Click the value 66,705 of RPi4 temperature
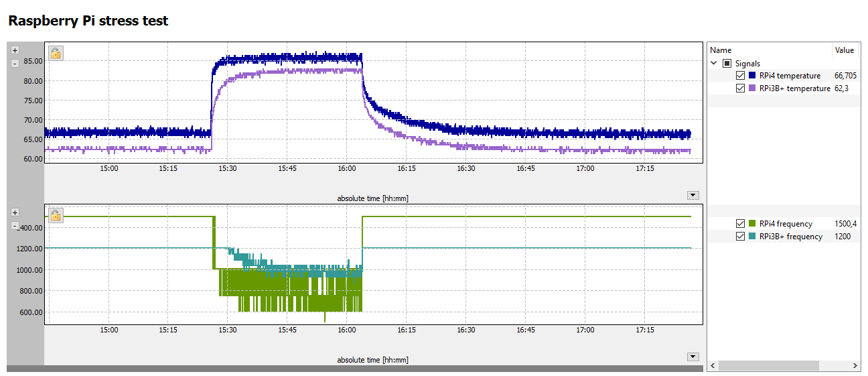The image size is (868, 376). (x=846, y=76)
